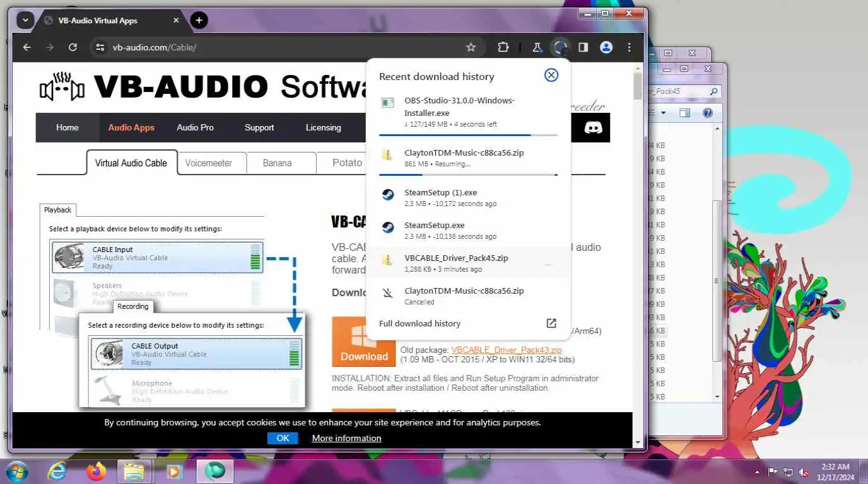Open the Chrome profile avatar
868x484 pixels.
(606, 47)
